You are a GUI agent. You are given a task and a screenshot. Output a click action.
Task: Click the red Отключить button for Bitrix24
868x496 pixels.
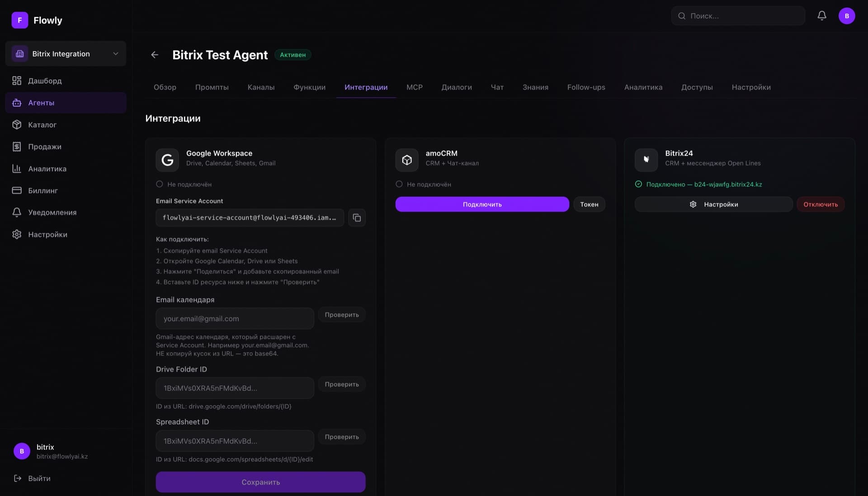click(821, 204)
